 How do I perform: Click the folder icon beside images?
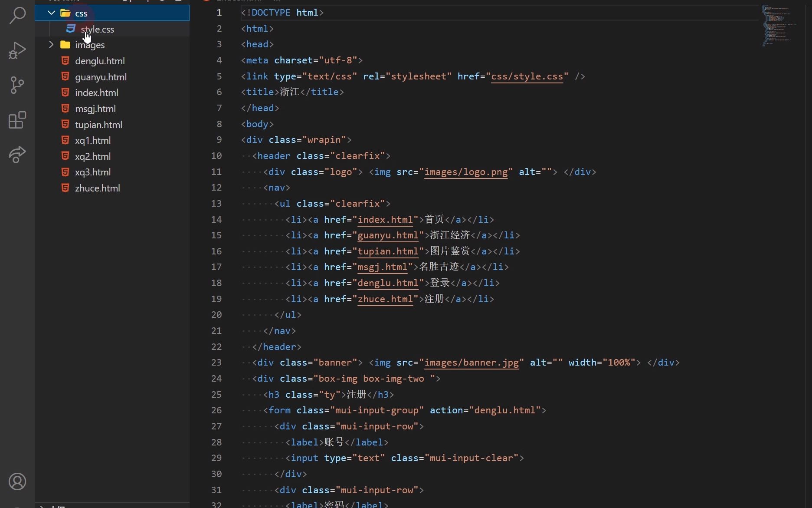[65, 45]
